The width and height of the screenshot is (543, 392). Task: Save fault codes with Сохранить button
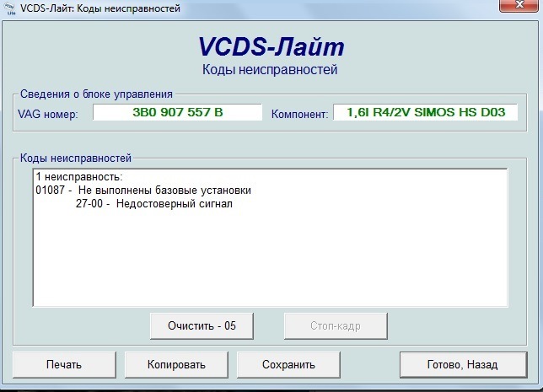click(288, 365)
